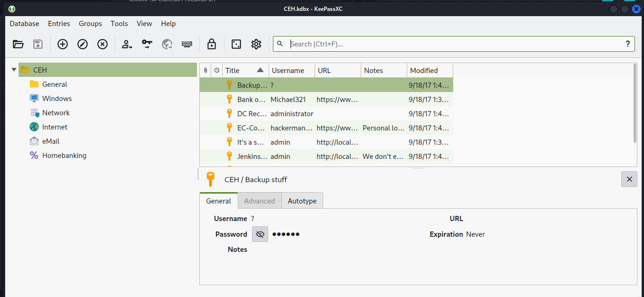Screen dimensions: 644x297
Task: Click the entry list vertical scrollbar
Action: point(635,102)
